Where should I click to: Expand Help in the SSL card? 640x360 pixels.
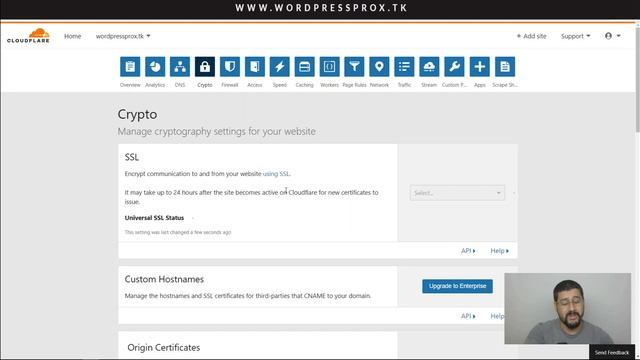500,251
